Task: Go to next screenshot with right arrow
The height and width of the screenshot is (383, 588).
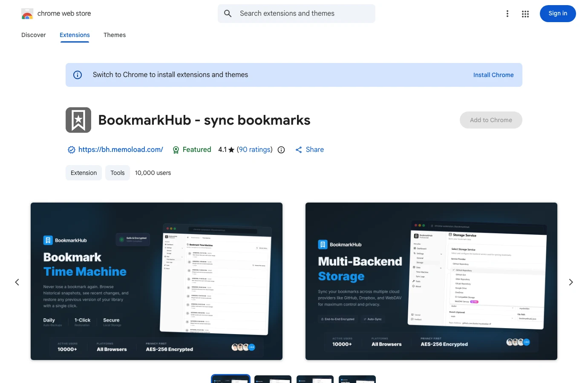Action: tap(571, 282)
